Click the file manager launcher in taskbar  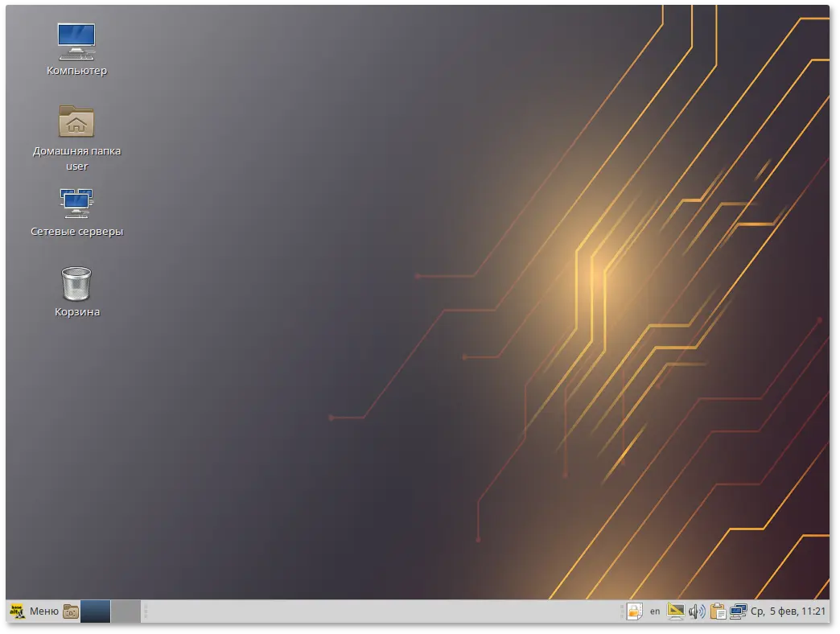71,611
